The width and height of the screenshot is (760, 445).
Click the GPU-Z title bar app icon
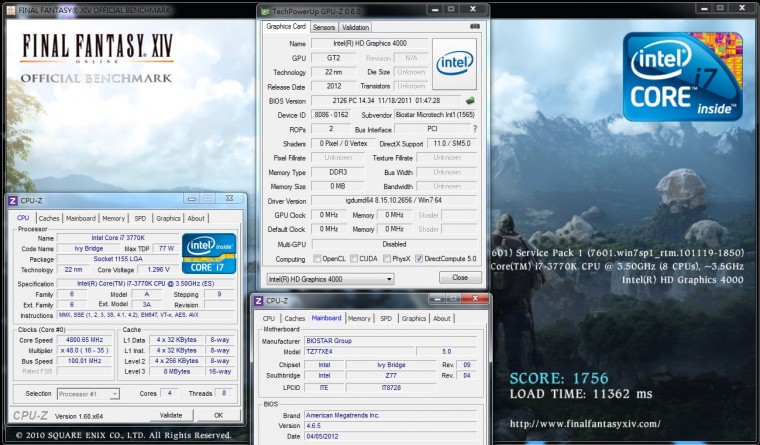(264, 11)
